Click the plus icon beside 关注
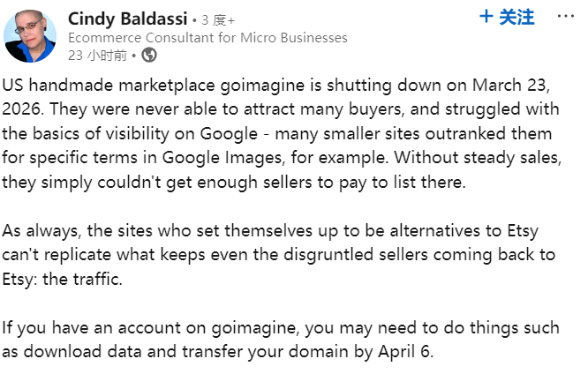588x374 pixels. [486, 17]
